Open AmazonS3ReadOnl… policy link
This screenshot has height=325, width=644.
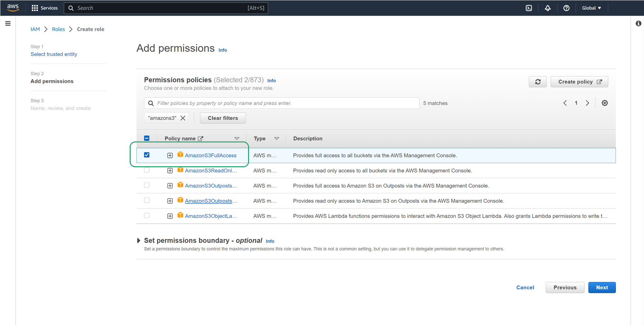pyautogui.click(x=211, y=171)
